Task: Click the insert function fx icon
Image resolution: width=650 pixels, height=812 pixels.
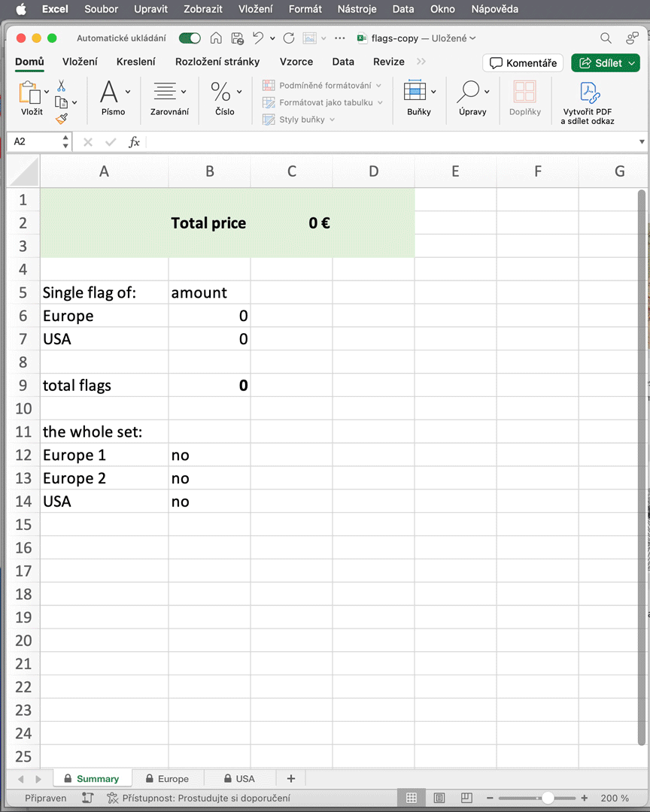Action: click(x=134, y=142)
